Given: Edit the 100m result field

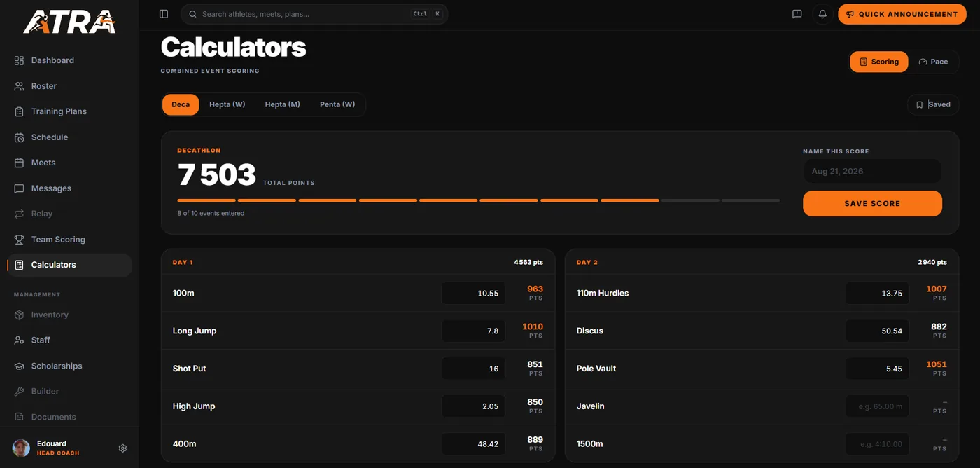Looking at the screenshot, I should click(473, 294).
